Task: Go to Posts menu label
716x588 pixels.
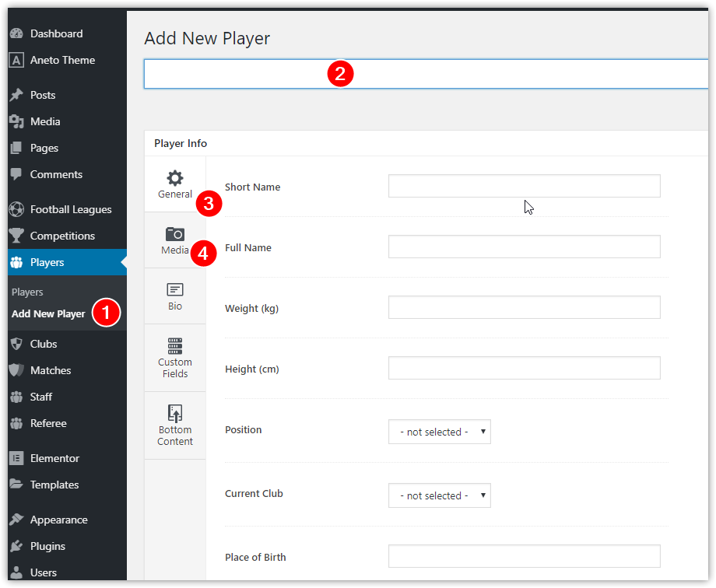Action: tap(43, 96)
